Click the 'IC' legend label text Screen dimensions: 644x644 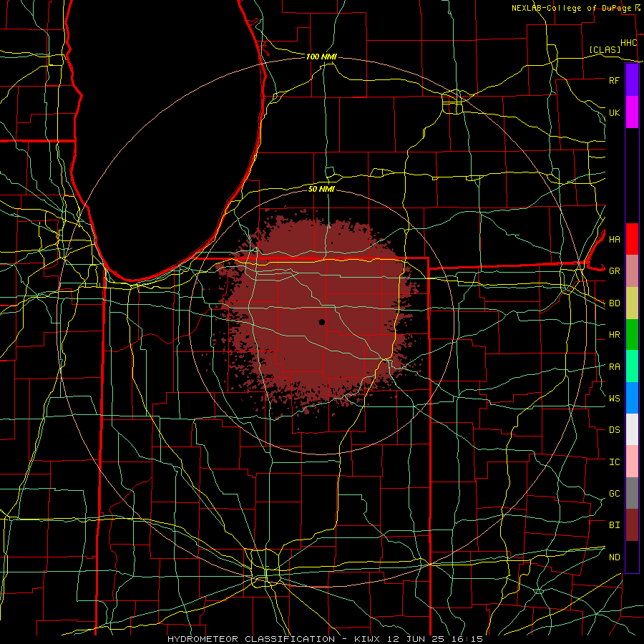(614, 462)
